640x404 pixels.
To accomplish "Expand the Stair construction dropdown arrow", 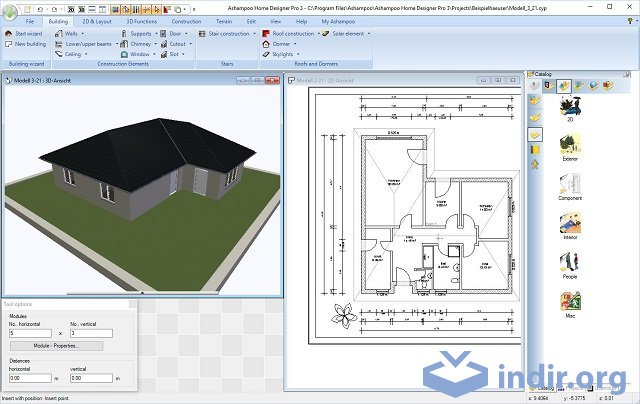I will 254,33.
